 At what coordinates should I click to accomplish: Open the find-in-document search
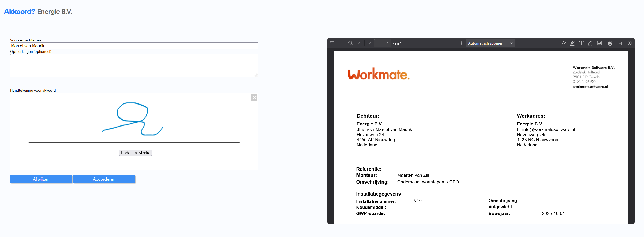350,43
